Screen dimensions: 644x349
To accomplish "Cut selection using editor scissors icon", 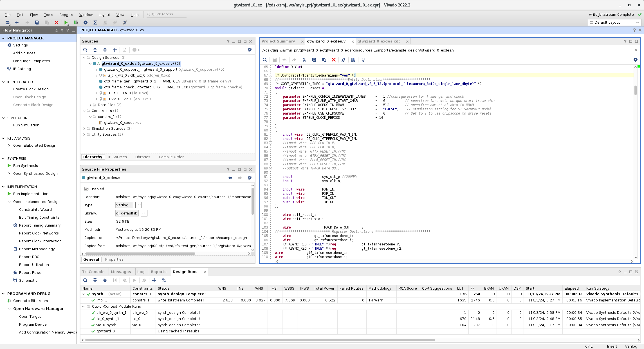I will (304, 60).
